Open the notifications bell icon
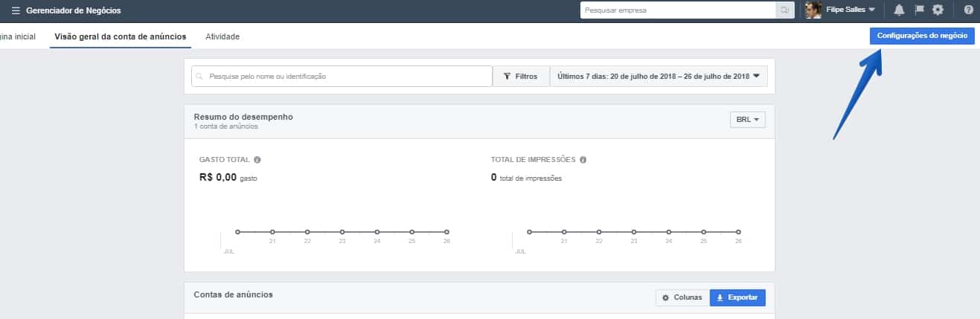980x319 pixels. (899, 10)
